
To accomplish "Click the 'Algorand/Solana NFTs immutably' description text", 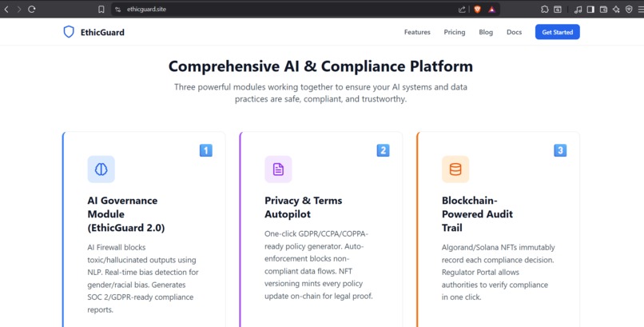I will pyautogui.click(x=499, y=273).
